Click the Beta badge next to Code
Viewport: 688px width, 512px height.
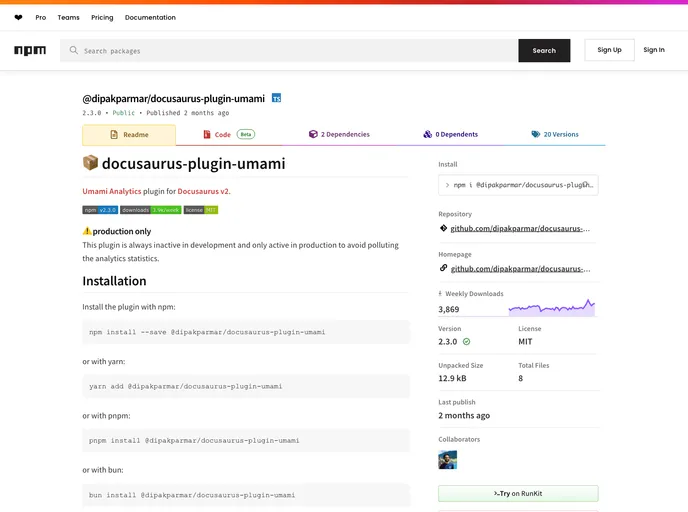[x=246, y=134]
